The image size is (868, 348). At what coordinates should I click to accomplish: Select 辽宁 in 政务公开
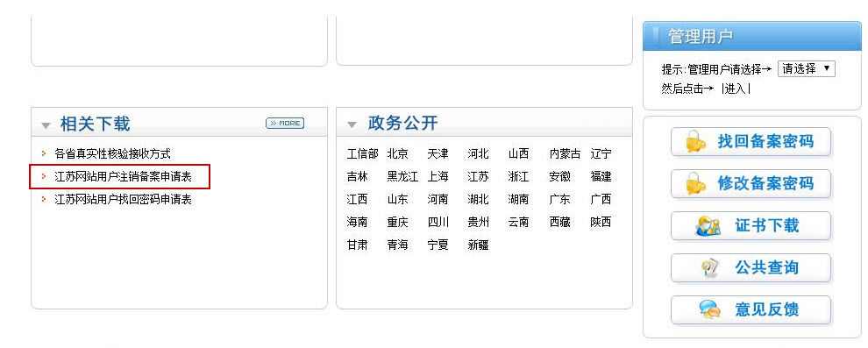tap(601, 153)
